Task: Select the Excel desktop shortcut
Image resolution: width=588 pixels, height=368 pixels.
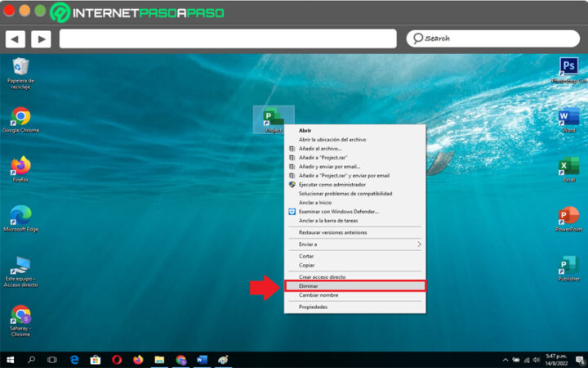Action: [x=569, y=169]
